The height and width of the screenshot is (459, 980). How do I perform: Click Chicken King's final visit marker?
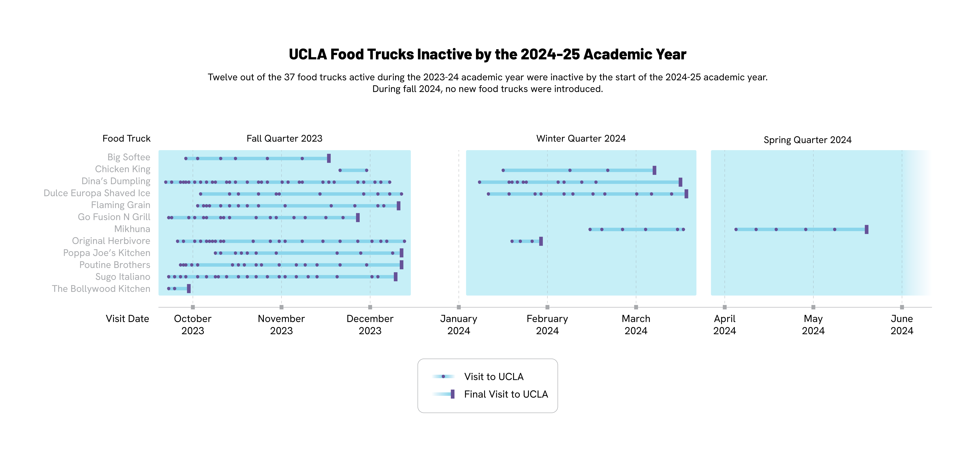coord(654,170)
